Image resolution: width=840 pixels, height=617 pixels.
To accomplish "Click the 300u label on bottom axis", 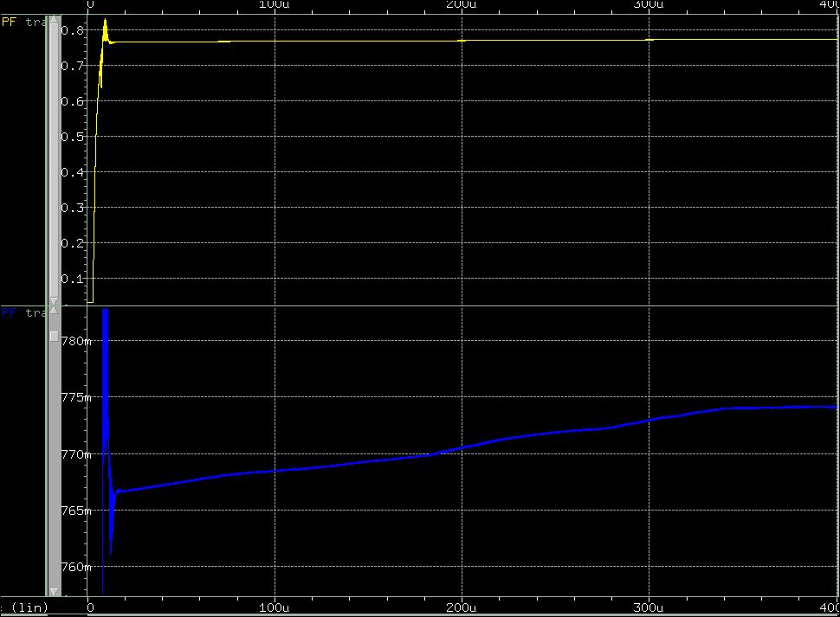I will pyautogui.click(x=649, y=607).
